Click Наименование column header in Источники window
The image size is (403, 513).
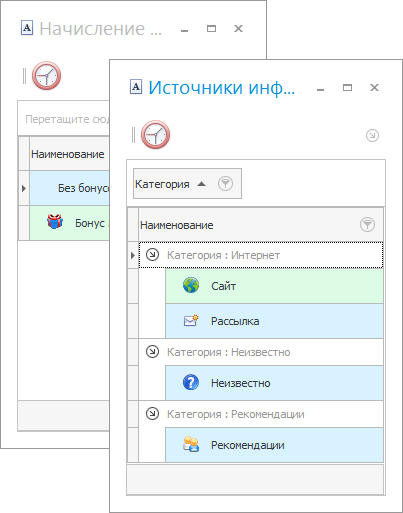coord(261,225)
